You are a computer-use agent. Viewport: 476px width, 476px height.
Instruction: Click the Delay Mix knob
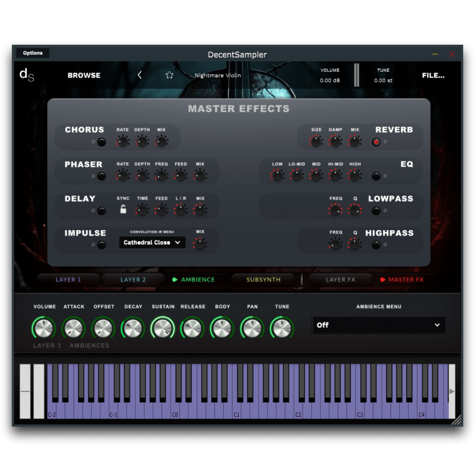(200, 210)
